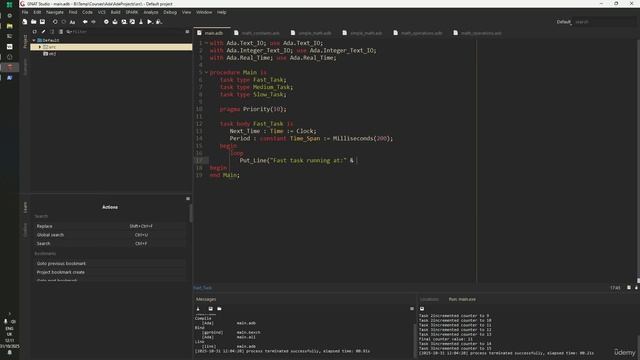Select the vertical Project side tab

[25, 42]
